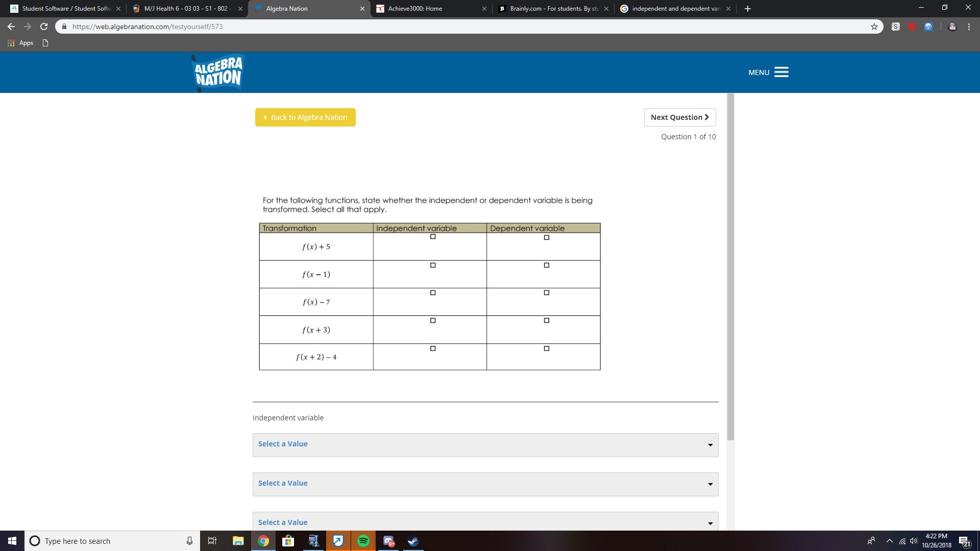Open File Explorer from taskbar
980x551 pixels.
click(238, 541)
